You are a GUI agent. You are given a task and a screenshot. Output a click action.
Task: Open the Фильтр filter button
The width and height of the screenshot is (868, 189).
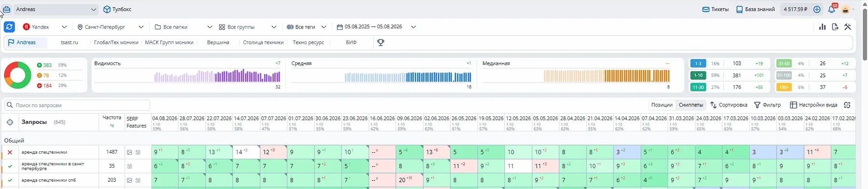click(x=767, y=105)
